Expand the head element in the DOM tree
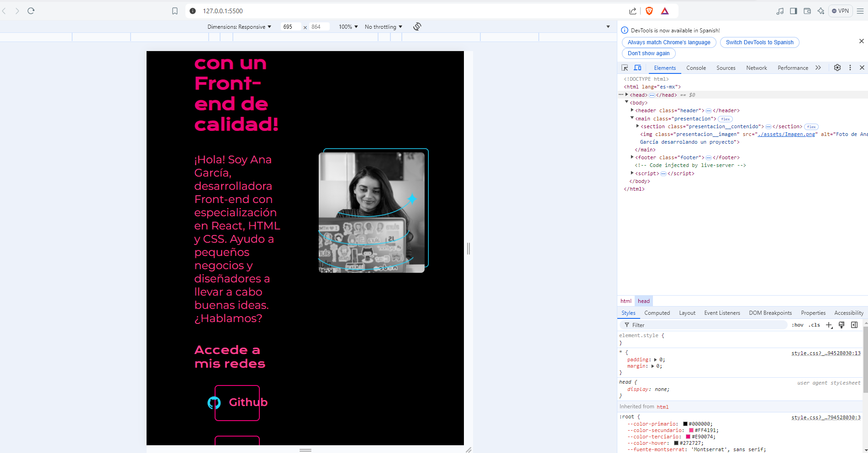Screen dimensions: 868x453 [x=627, y=94]
